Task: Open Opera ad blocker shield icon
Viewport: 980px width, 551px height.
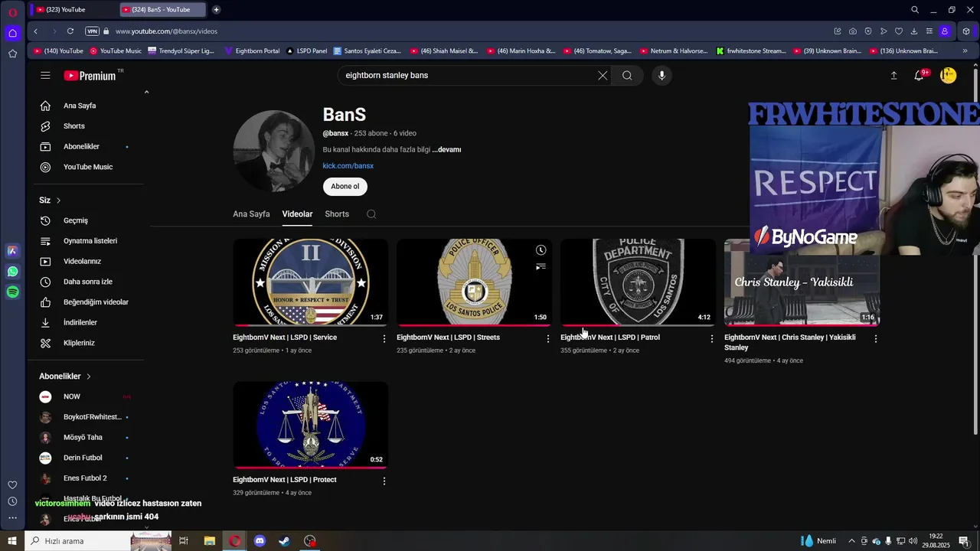Action: coord(868,31)
